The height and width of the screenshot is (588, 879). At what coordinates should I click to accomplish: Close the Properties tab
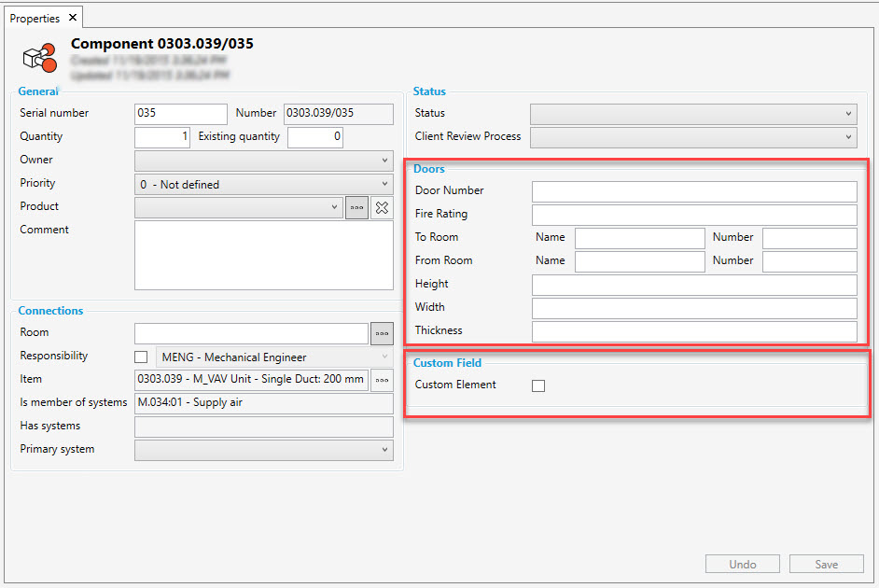point(73,18)
